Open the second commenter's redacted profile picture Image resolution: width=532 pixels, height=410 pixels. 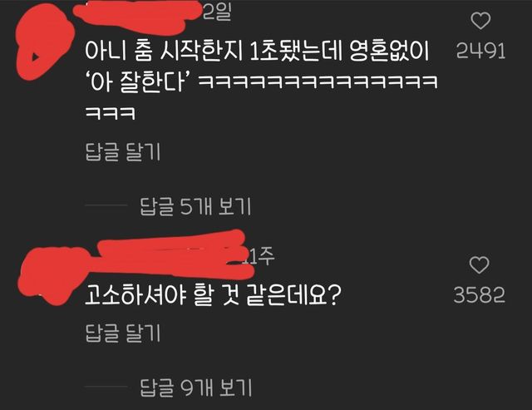[x=51, y=274]
